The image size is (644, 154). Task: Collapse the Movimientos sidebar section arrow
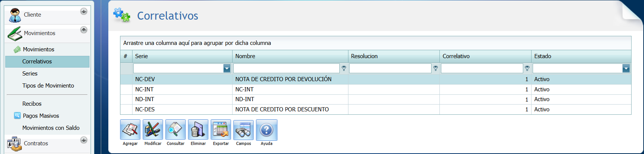[x=84, y=30]
